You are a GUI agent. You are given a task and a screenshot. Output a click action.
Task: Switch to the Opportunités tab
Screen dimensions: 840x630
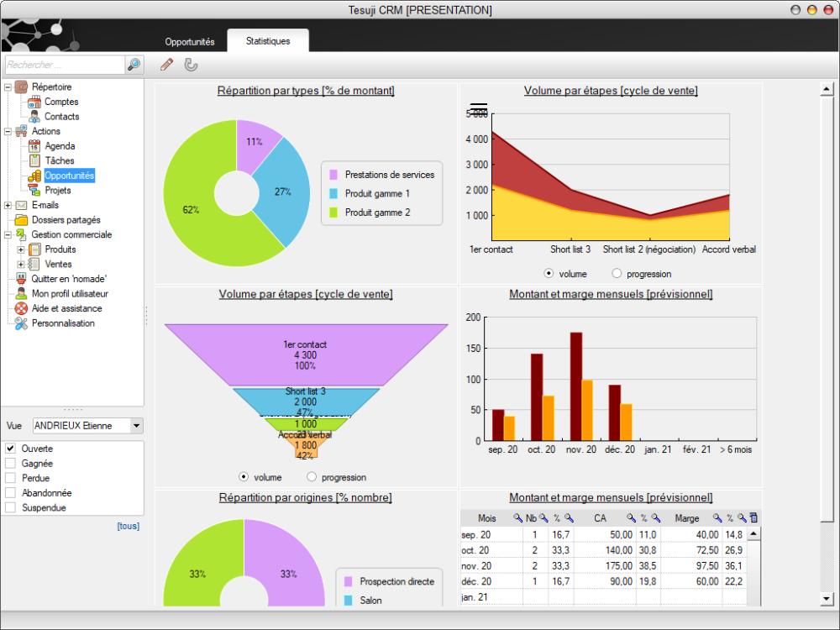point(190,41)
